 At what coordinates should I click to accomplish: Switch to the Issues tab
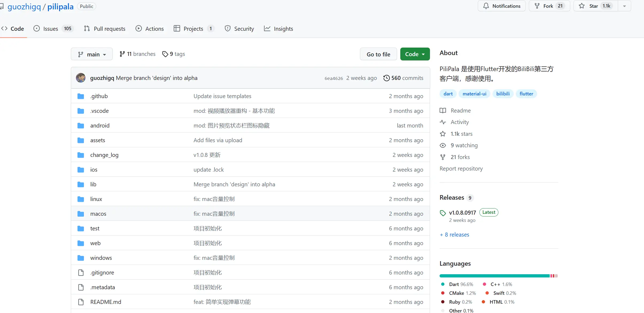[51, 29]
